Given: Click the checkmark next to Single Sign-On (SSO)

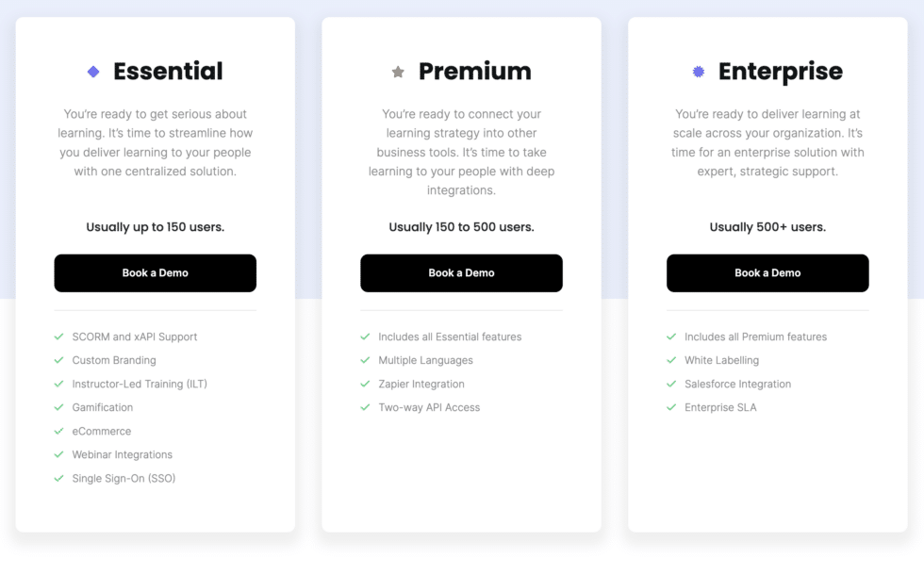Looking at the screenshot, I should (59, 478).
